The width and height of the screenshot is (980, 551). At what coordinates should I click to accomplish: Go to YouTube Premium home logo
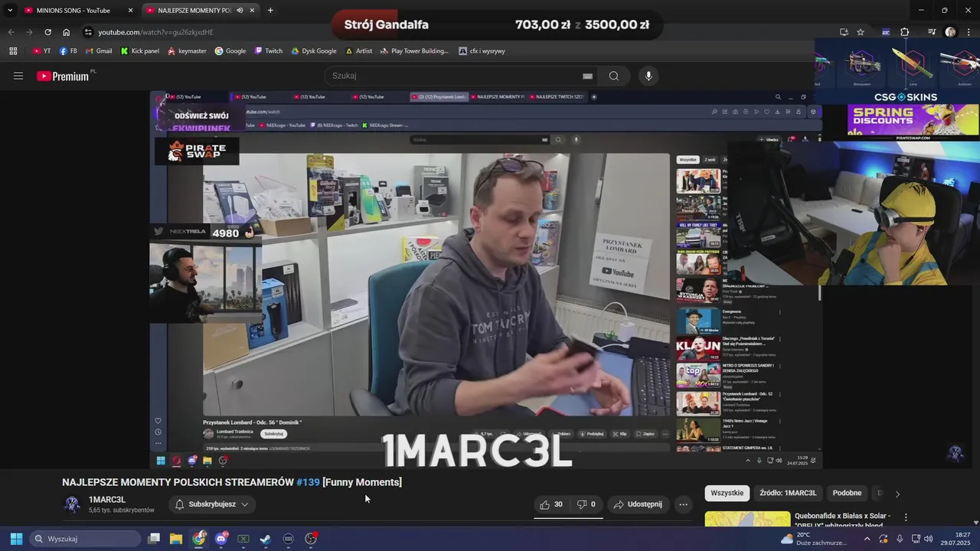[x=63, y=76]
